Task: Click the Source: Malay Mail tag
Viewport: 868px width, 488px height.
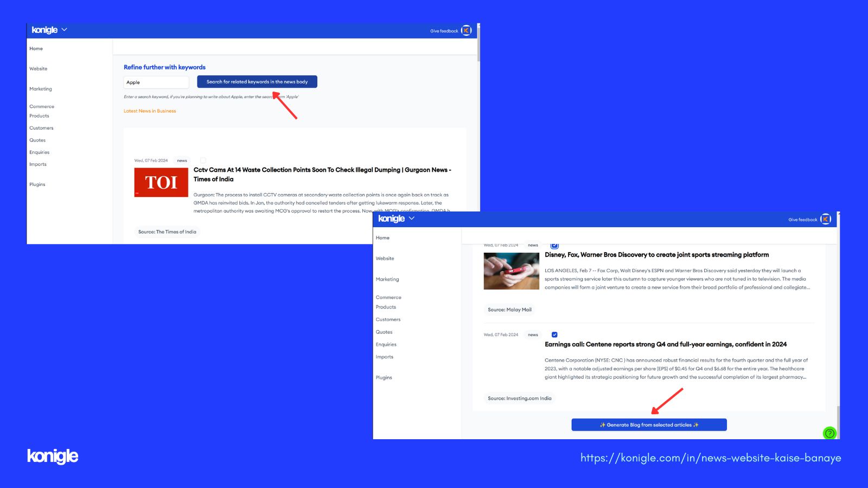Action: 509,310
